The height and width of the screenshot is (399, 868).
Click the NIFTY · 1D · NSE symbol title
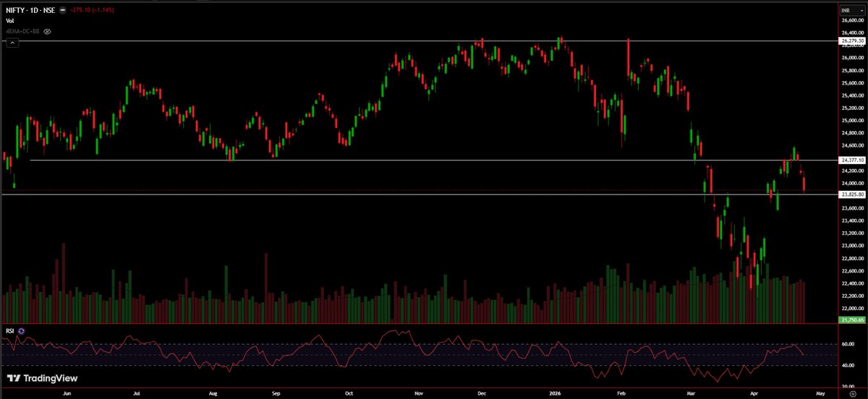pyautogui.click(x=30, y=11)
